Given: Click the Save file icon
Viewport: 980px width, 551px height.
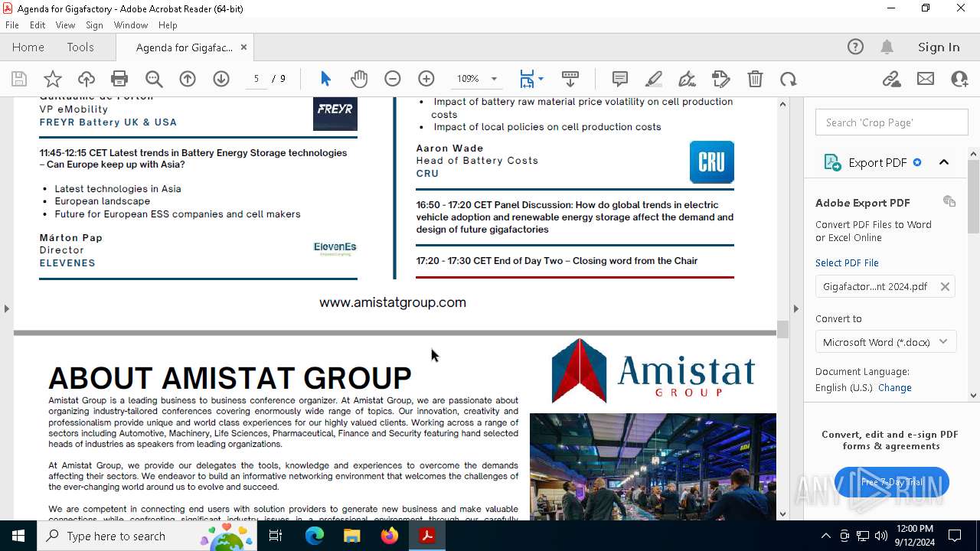Looking at the screenshot, I should [19, 79].
